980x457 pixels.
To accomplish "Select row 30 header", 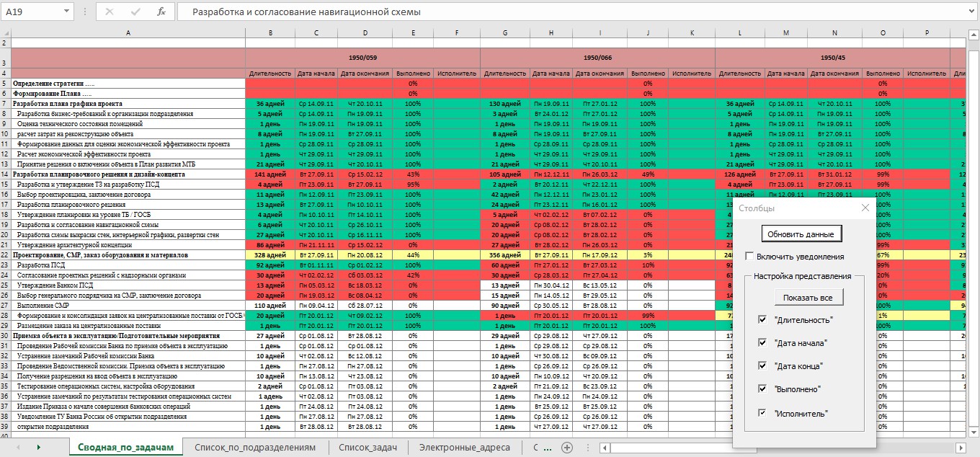I will point(5,336).
